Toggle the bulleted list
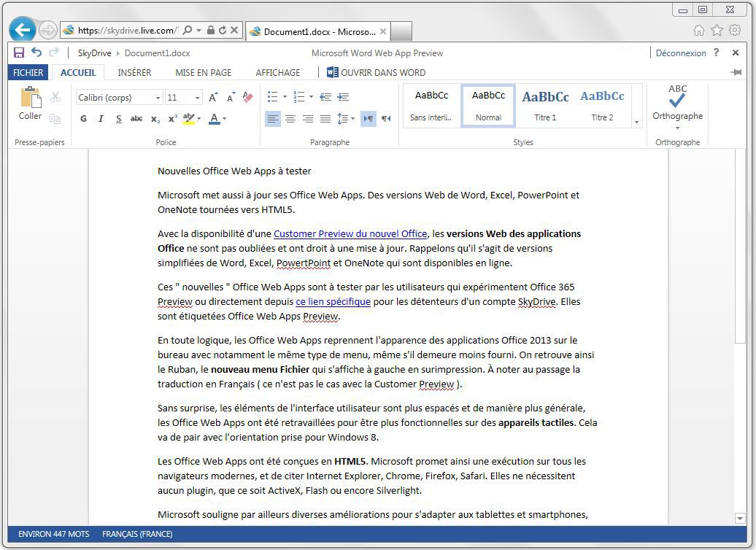This screenshot has width=756, height=550. tap(272, 97)
